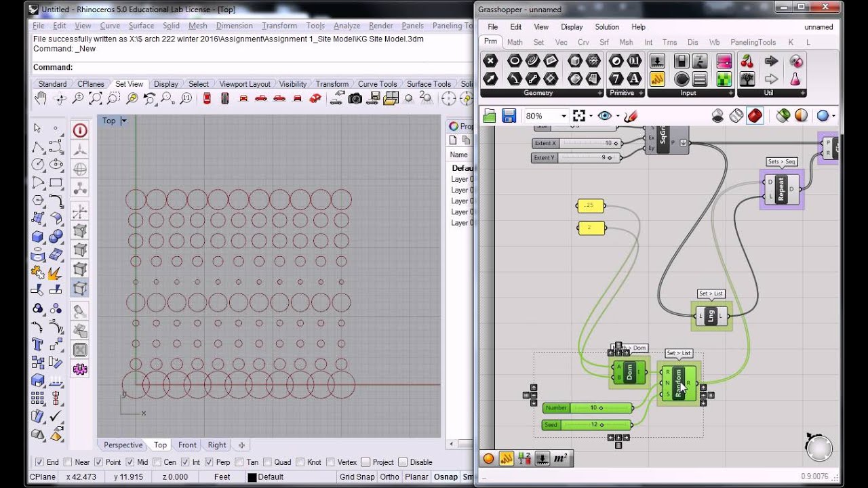Image resolution: width=868 pixels, height=488 pixels.
Task: Expand the Primitive panel group
Action: pos(639,93)
